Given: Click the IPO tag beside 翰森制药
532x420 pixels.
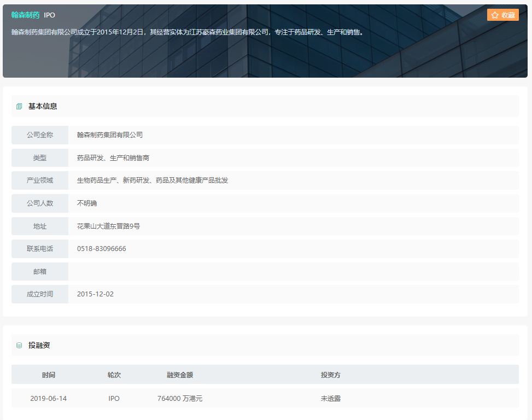Looking at the screenshot, I should coord(50,15).
